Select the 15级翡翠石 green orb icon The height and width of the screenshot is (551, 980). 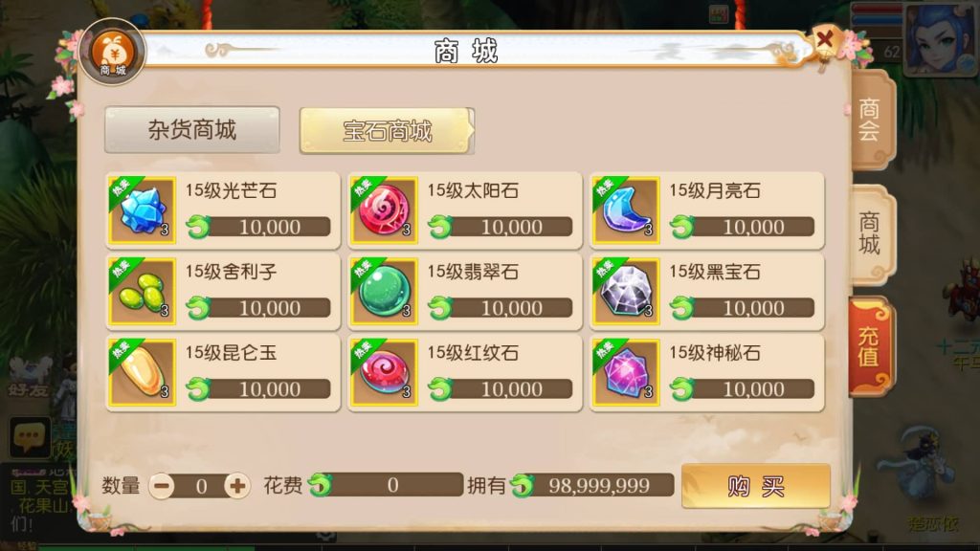(384, 291)
